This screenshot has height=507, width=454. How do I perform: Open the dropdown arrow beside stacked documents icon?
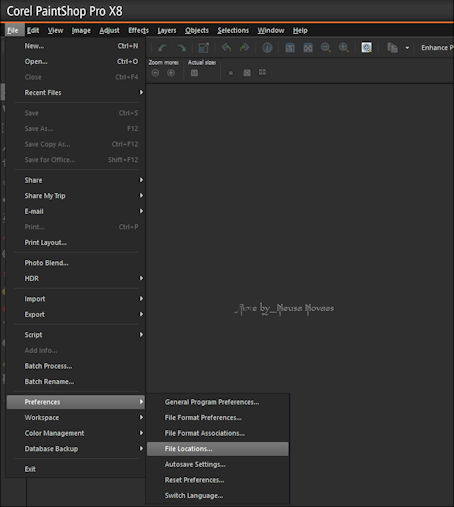[407, 48]
